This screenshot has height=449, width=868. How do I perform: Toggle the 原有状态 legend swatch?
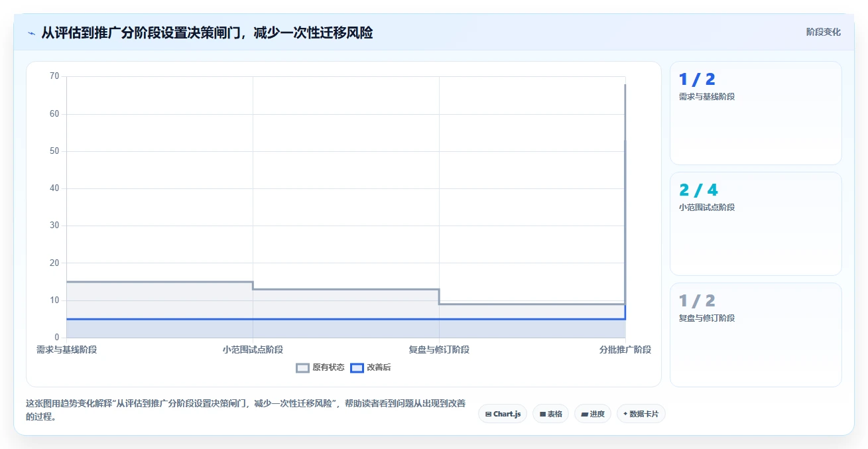pos(302,367)
